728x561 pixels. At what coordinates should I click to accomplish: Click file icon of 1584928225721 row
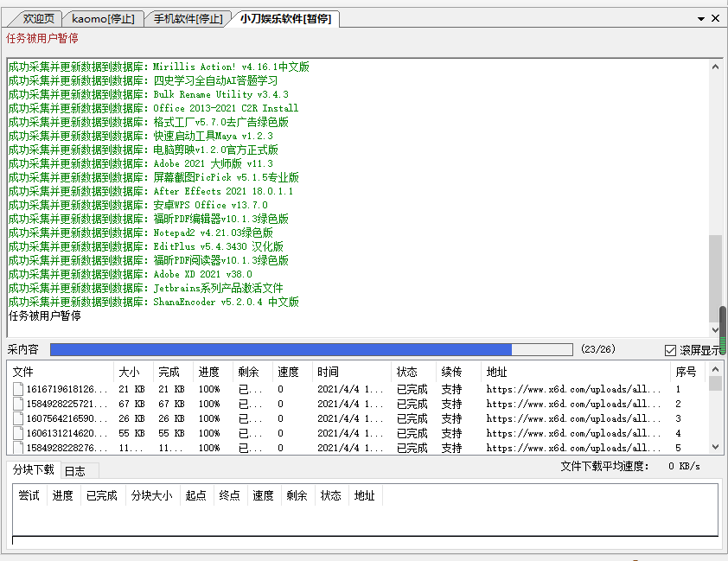[x=18, y=404]
